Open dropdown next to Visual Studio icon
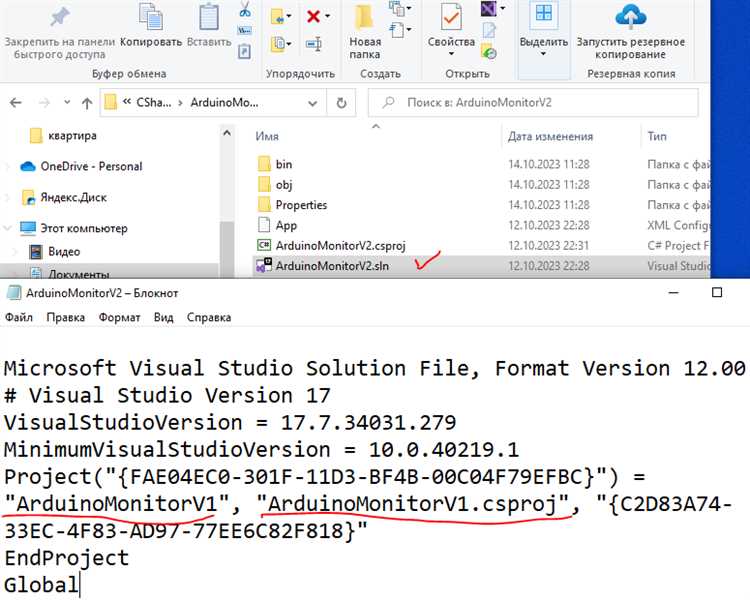 coord(502,8)
